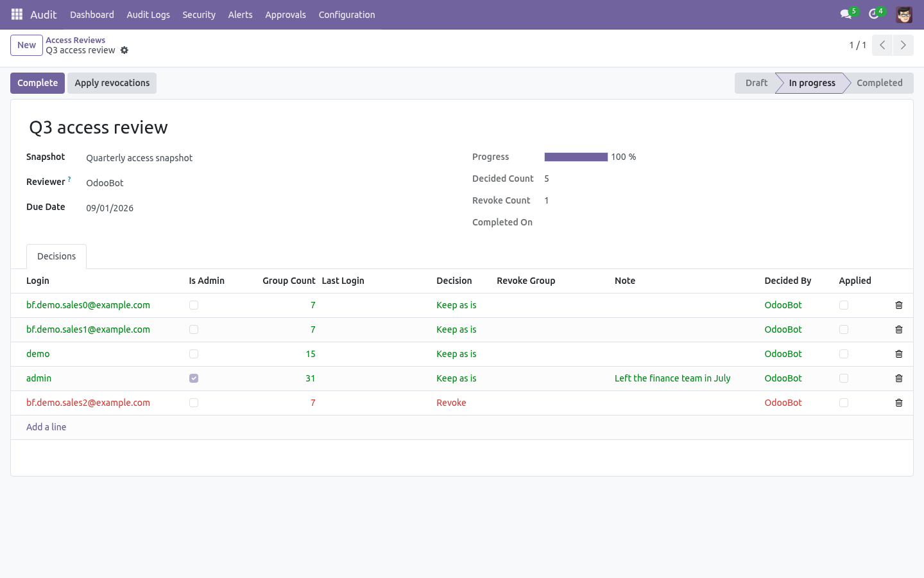
Task: Toggle Is Admin for bf.demo.sales0@example.com
Action: tap(194, 305)
